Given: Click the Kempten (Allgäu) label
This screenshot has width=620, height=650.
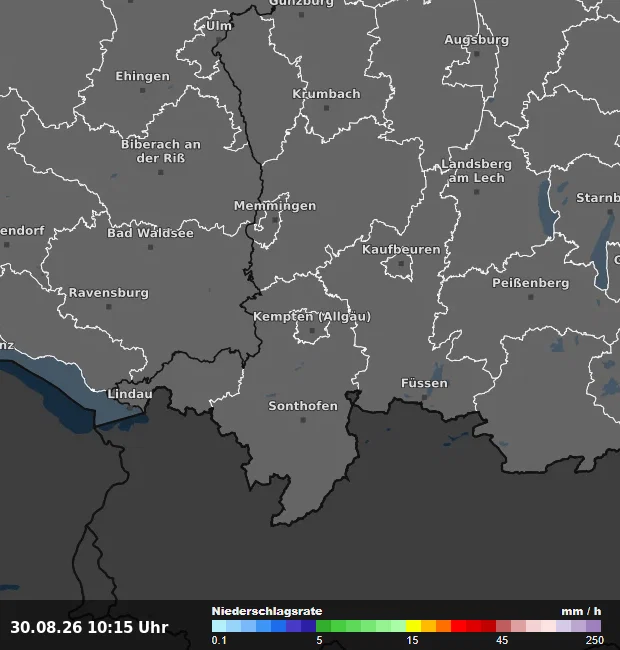Looking at the screenshot, I should [x=312, y=317].
